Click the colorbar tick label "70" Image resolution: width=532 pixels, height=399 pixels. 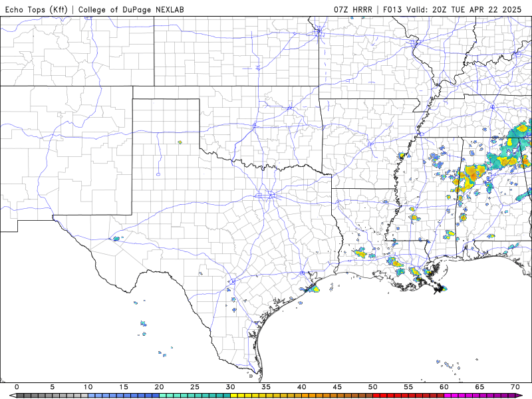pos(515,387)
